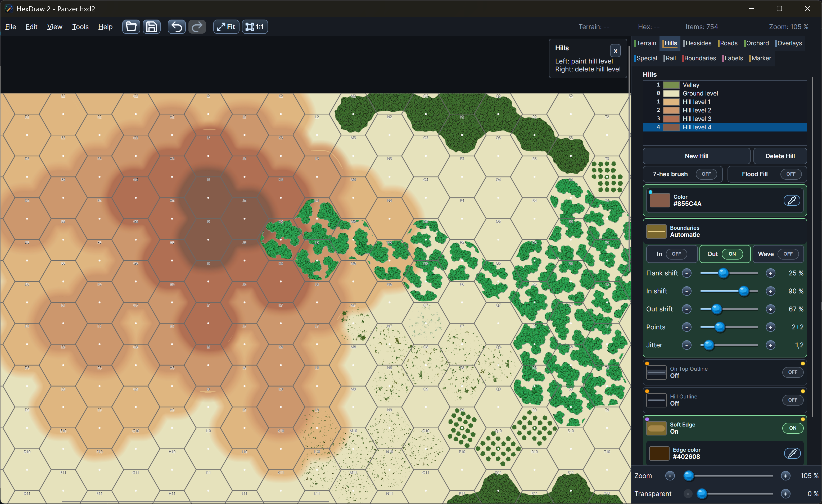Switch to the Overlays tab
This screenshot has width=822, height=504.
tap(789, 43)
